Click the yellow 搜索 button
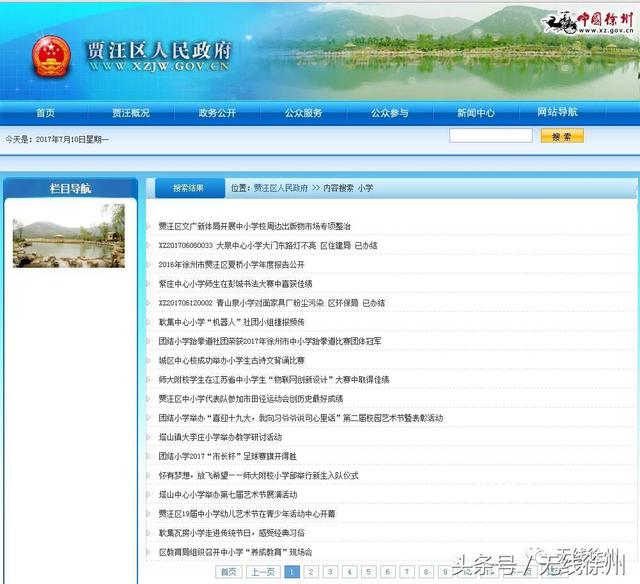 562,136
